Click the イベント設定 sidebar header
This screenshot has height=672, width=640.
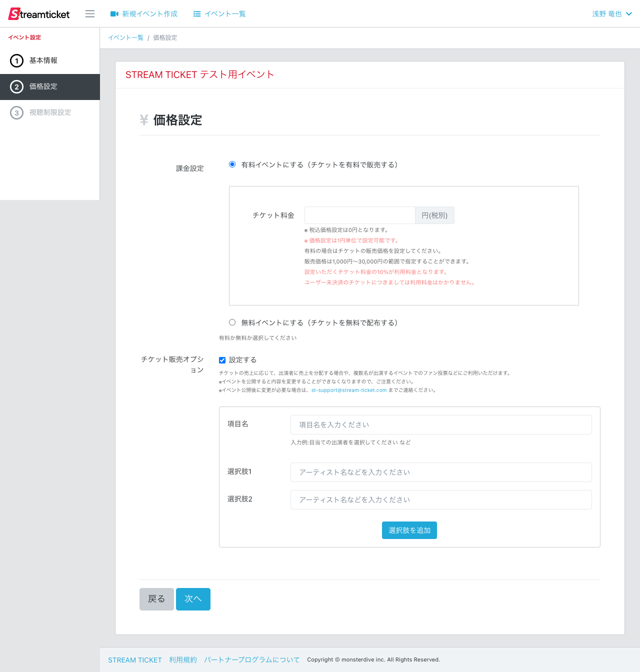click(x=24, y=37)
